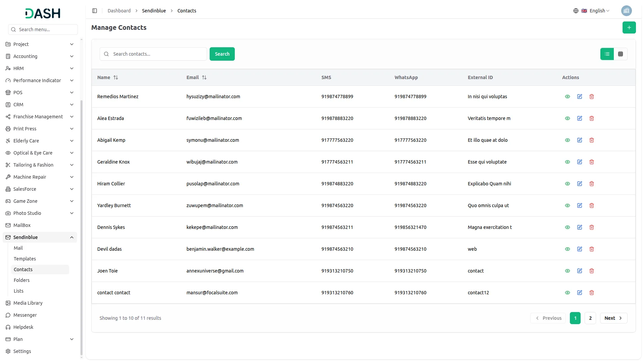This screenshot has width=644, height=362.
Task: Open the user avatar at top right
Action: tap(627, 10)
